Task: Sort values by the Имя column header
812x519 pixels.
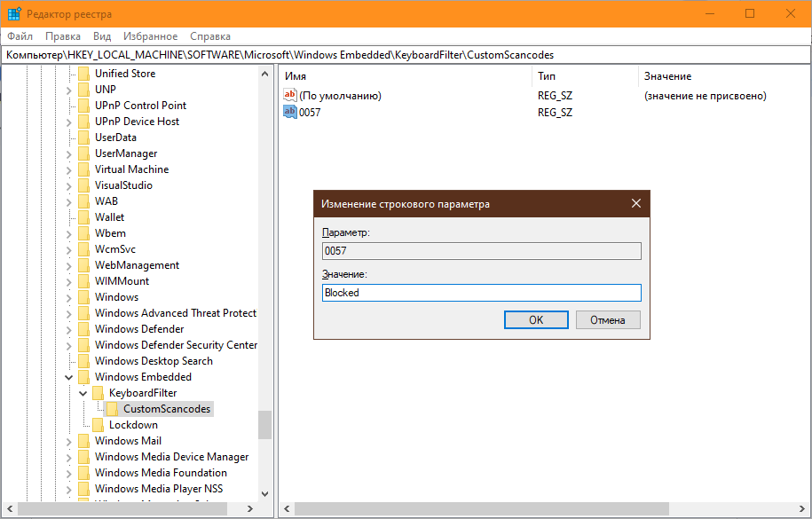Action: (406, 76)
